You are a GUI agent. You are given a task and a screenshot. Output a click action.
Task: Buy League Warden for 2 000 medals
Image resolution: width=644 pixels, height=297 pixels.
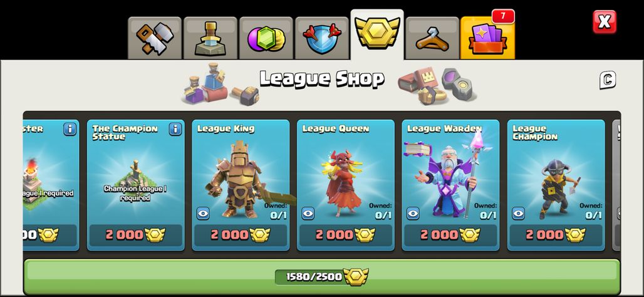tap(451, 235)
